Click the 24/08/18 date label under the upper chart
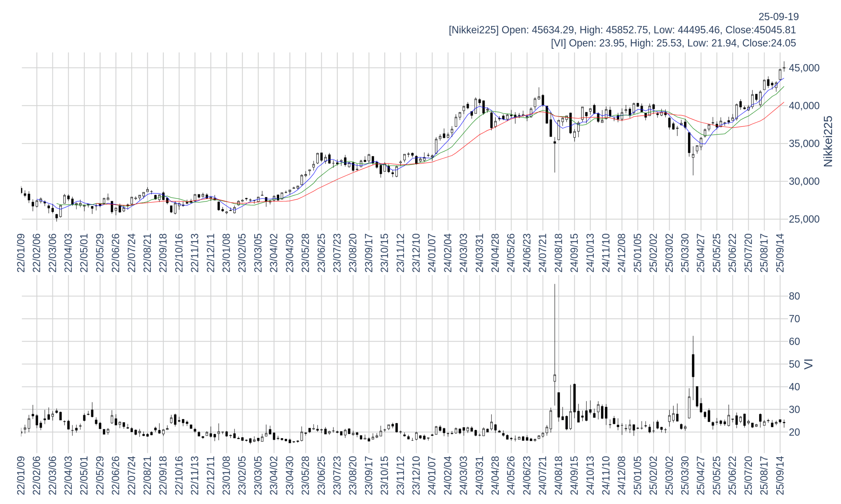The width and height of the screenshot is (841, 504). pos(558,253)
